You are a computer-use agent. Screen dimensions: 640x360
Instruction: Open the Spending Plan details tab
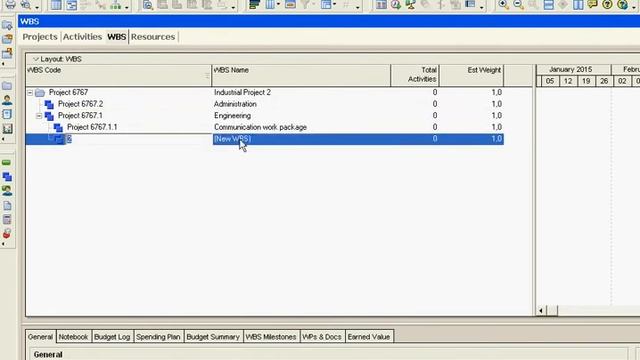pos(158,337)
